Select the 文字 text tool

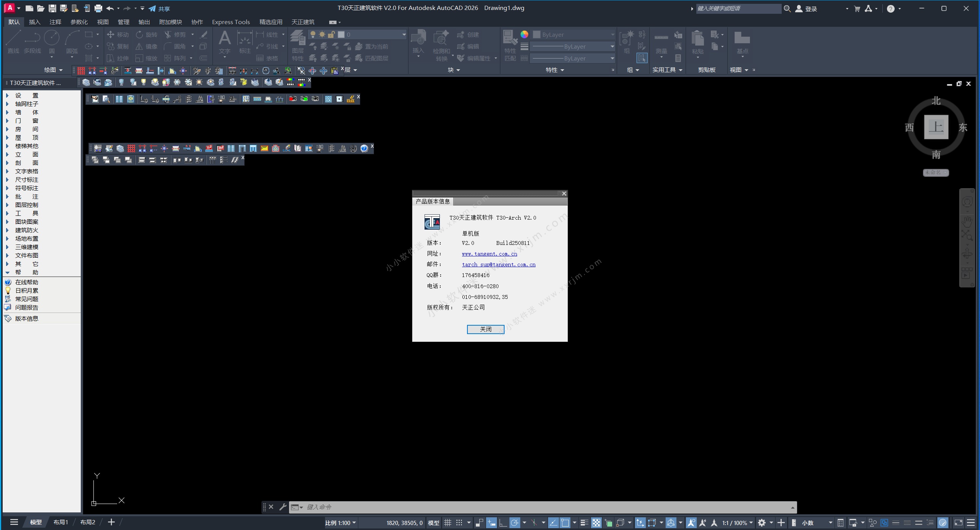pyautogui.click(x=225, y=42)
